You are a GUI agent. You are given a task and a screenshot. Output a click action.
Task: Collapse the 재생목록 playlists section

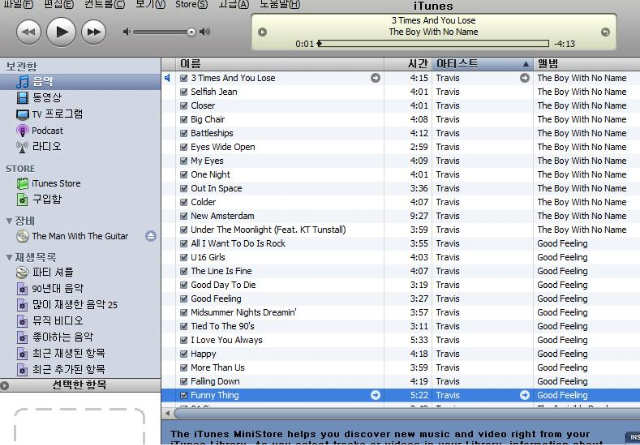coord(9,257)
